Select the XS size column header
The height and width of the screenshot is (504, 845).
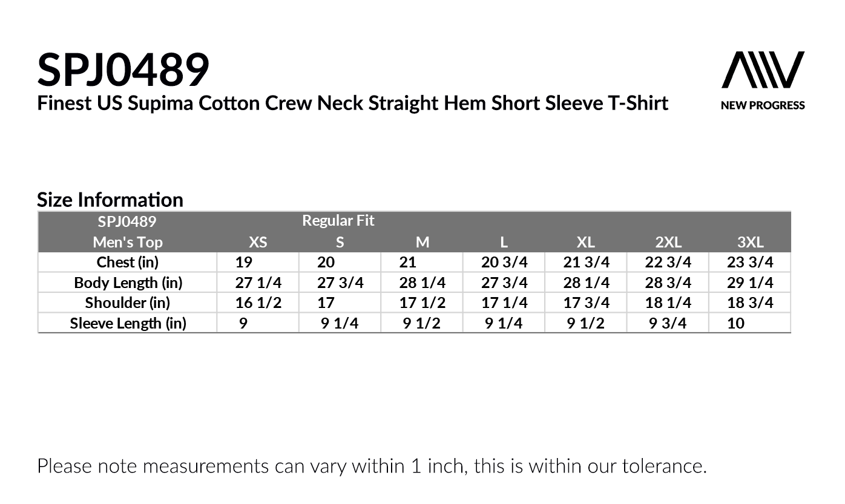tap(258, 243)
